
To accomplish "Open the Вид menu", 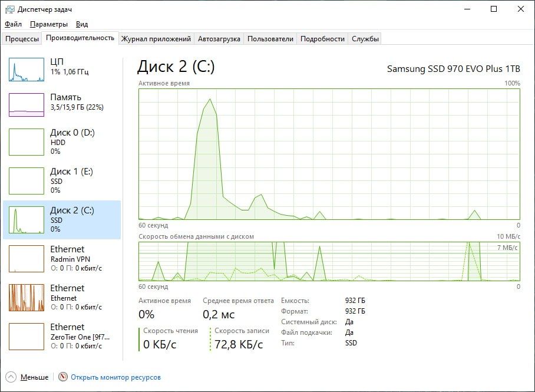I will (x=82, y=24).
